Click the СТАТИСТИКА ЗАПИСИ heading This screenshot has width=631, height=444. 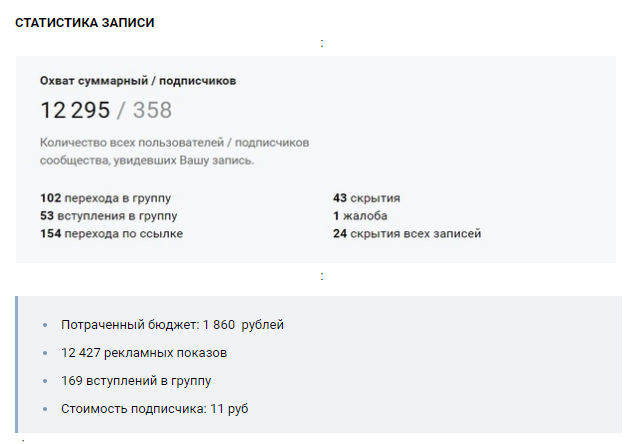click(x=85, y=23)
